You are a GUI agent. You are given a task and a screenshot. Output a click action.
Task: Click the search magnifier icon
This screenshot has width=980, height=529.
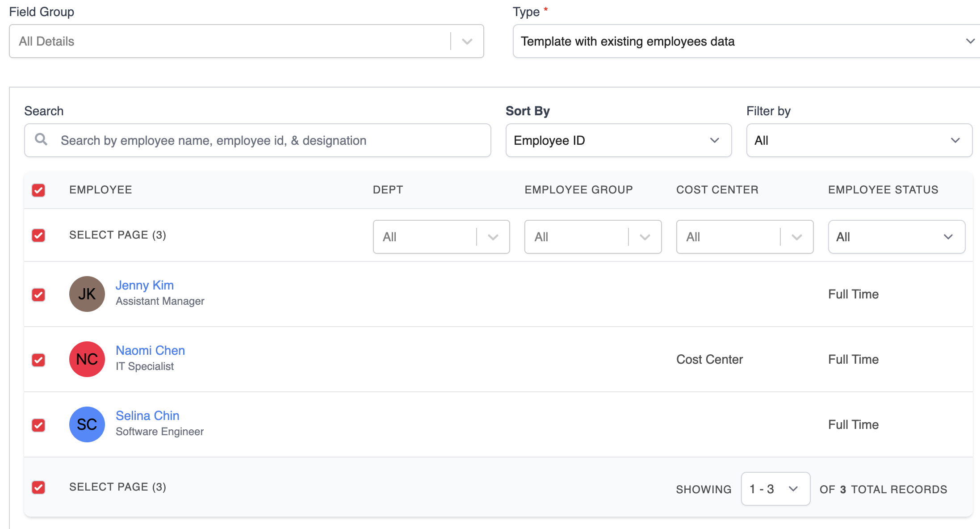click(x=41, y=139)
